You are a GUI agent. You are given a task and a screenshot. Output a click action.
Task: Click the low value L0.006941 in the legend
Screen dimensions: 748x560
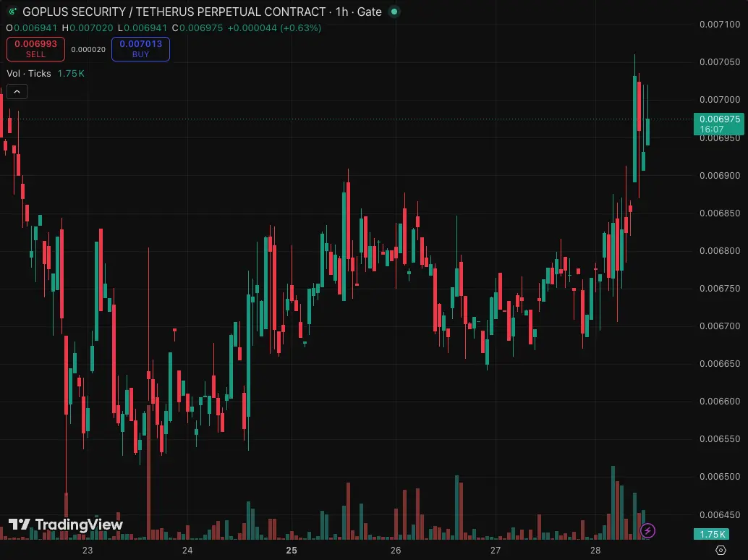point(143,28)
